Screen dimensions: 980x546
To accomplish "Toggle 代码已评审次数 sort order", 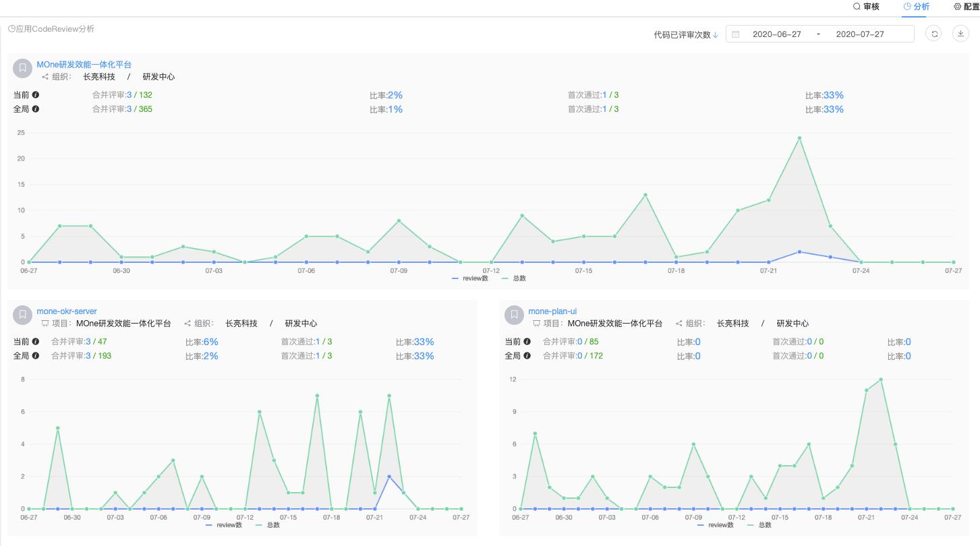I will click(686, 35).
